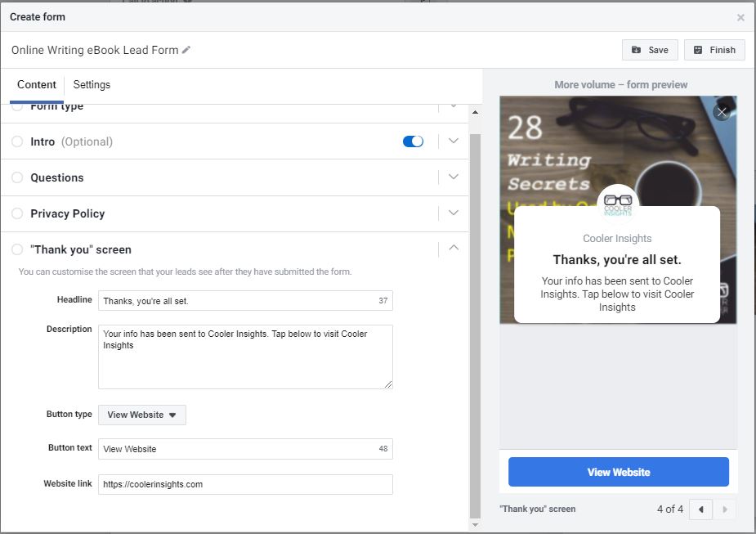Click the Save button
This screenshot has height=534, width=756.
650,50
